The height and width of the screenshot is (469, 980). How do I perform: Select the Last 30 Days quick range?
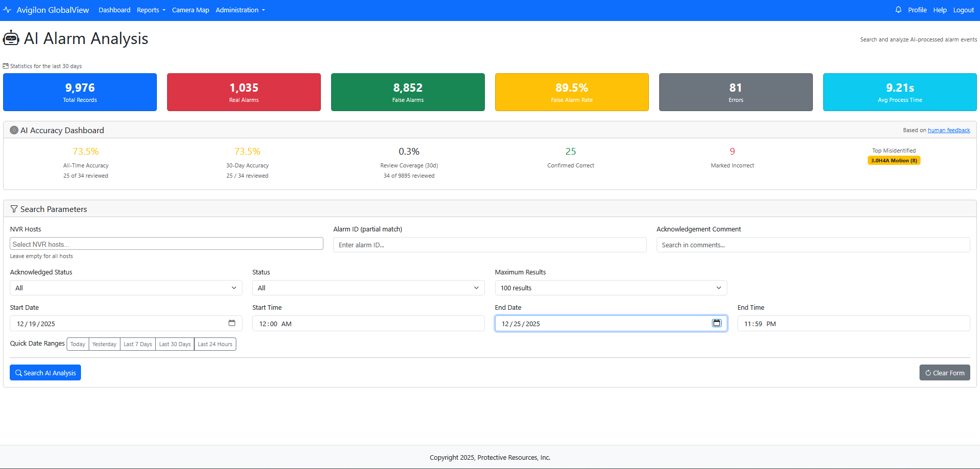point(175,344)
